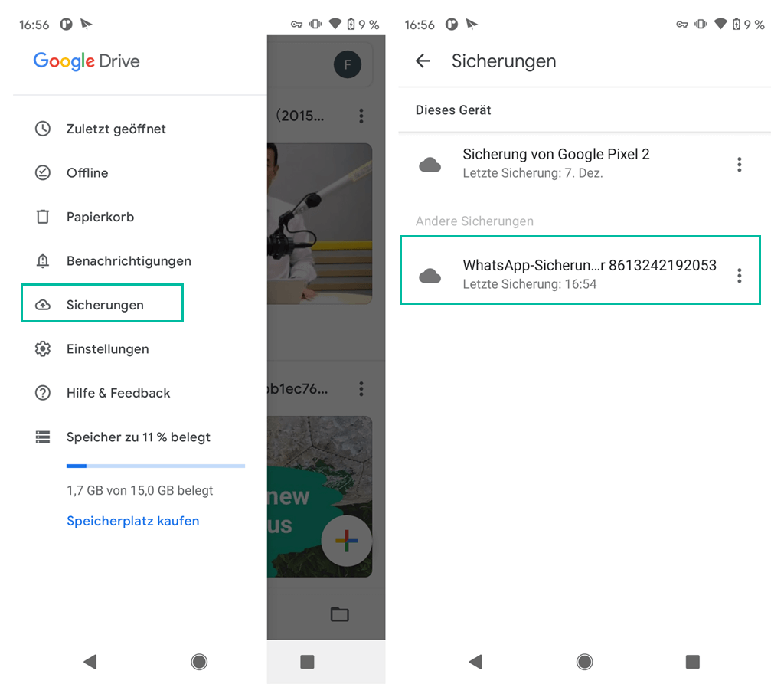Select Sicherungen in the side drawer
Image resolution: width=784 pixels, height=697 pixels.
103,303
